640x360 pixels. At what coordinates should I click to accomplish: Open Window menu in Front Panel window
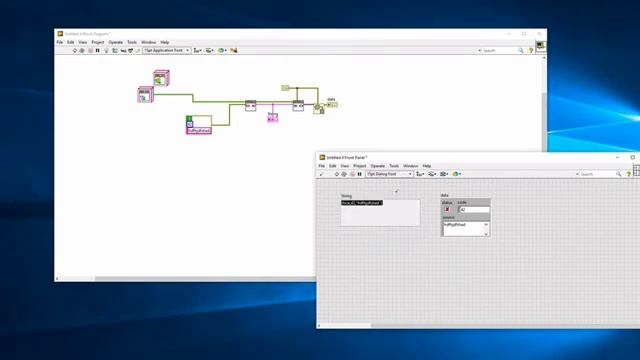[411, 166]
